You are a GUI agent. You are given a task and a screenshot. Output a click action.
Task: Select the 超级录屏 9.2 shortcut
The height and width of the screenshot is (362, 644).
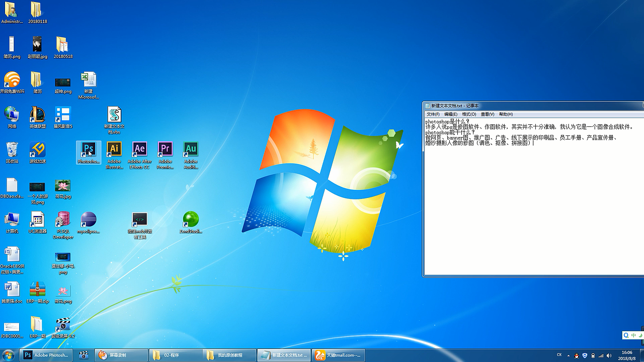[63, 327]
